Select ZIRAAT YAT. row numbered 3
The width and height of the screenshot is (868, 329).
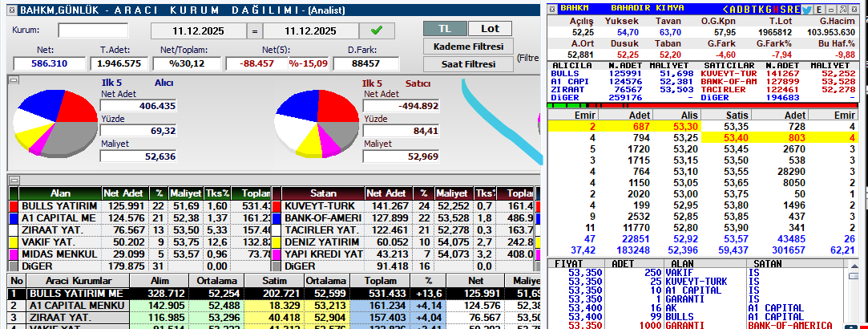tap(274, 318)
